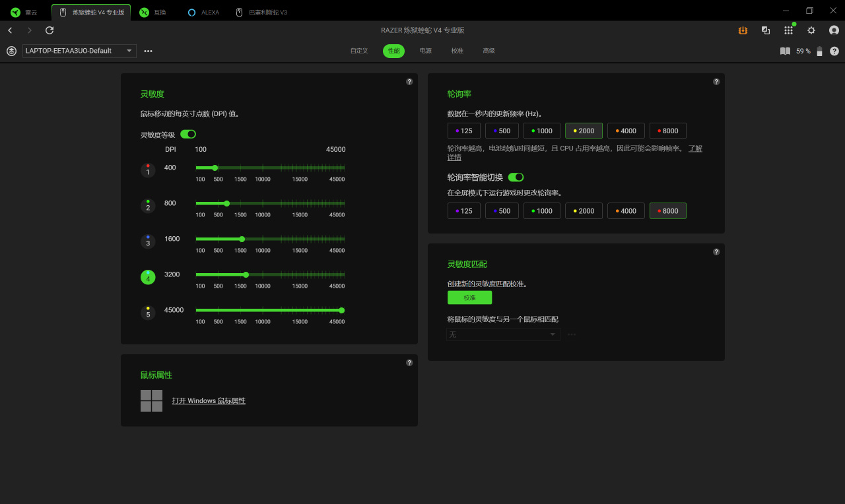This screenshot has width=845, height=504.
Task: Choose 125 in the fullscreen game polling row
Action: pos(464,210)
